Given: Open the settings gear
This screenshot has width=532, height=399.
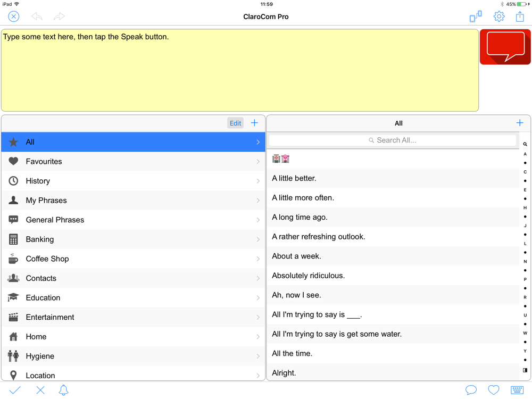Looking at the screenshot, I should pyautogui.click(x=499, y=16).
